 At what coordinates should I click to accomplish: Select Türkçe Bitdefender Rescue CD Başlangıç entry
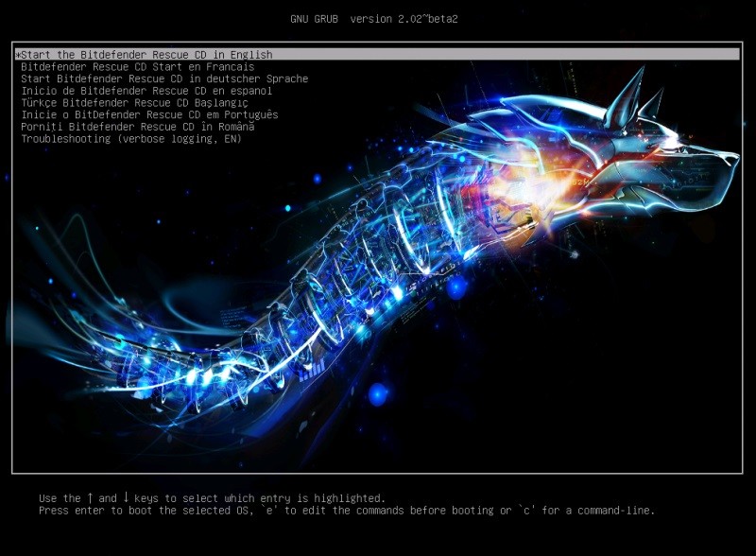134,103
